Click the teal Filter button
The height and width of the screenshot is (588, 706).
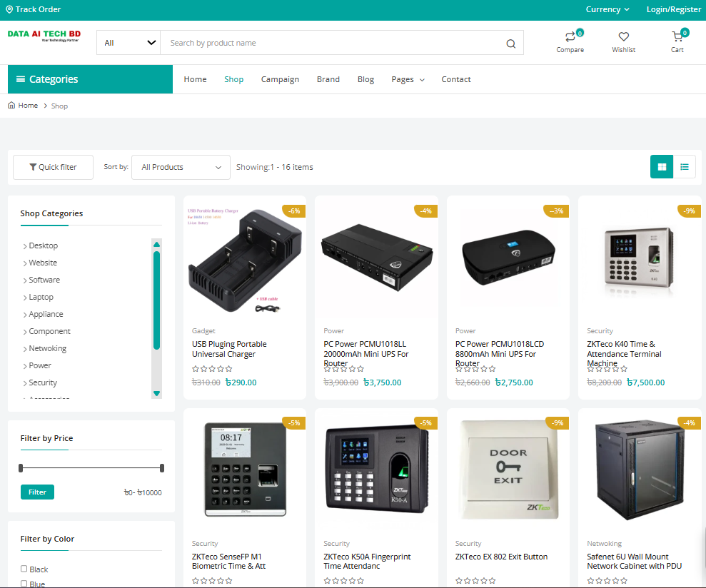(x=37, y=492)
